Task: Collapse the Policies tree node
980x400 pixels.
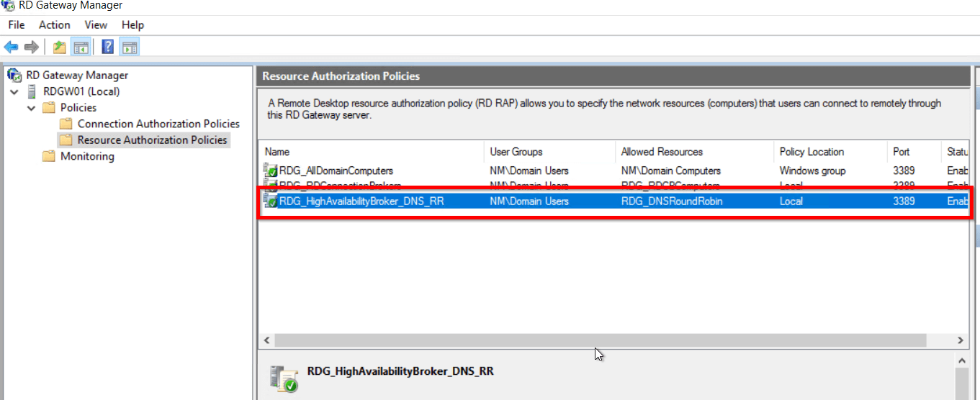Action: [31, 108]
